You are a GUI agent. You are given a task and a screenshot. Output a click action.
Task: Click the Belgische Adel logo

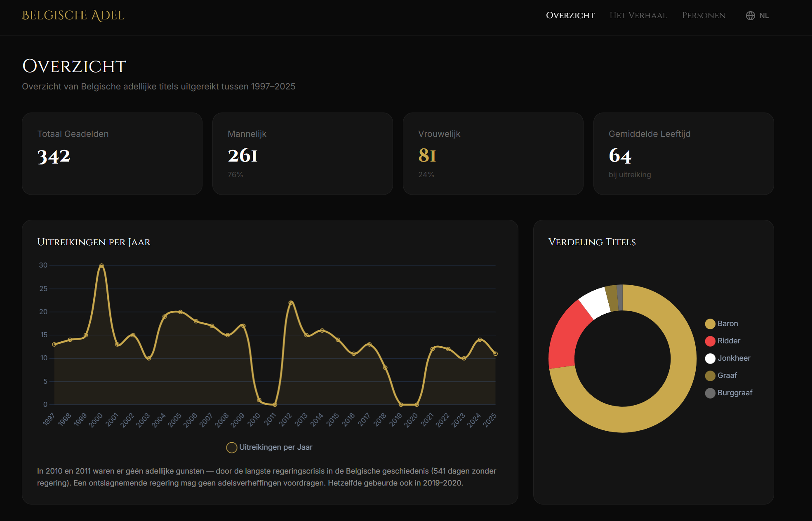[73, 16]
